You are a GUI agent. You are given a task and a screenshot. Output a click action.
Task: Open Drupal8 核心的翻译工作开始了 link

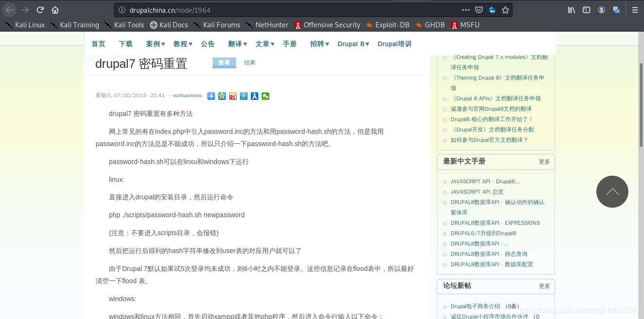coord(492,119)
